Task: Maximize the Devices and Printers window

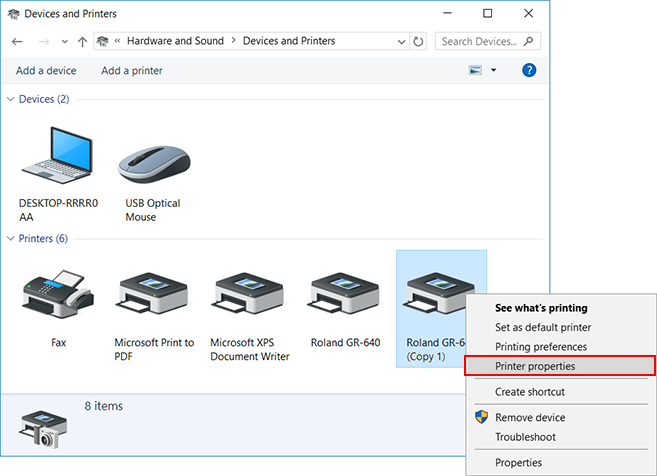Action: click(x=488, y=13)
